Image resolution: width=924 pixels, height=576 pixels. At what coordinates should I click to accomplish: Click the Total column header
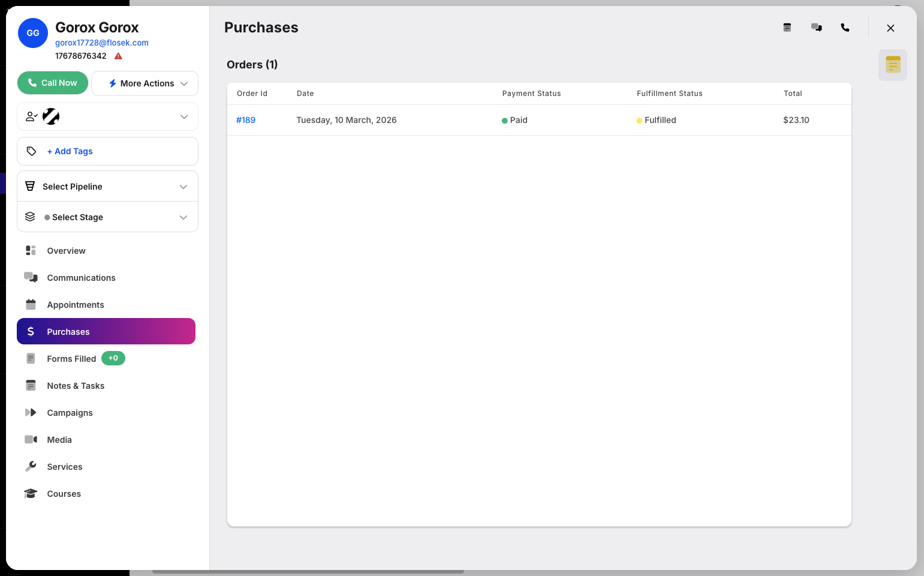point(793,94)
